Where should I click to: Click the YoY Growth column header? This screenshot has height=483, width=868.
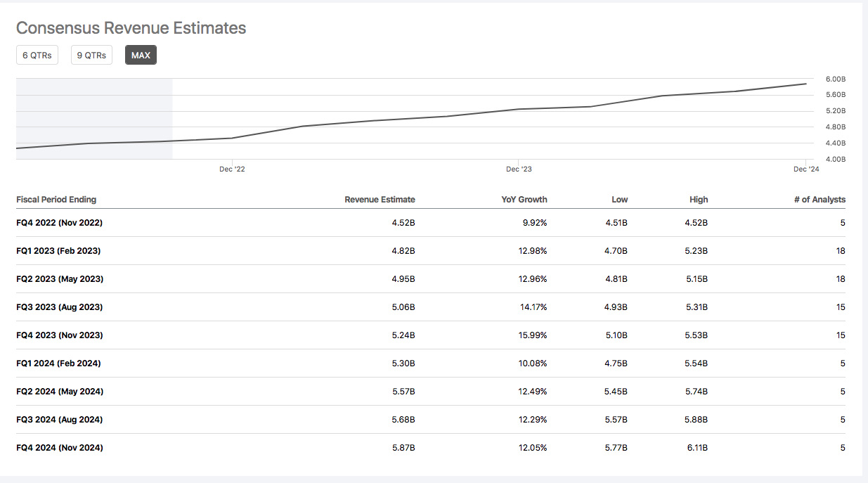pos(524,200)
